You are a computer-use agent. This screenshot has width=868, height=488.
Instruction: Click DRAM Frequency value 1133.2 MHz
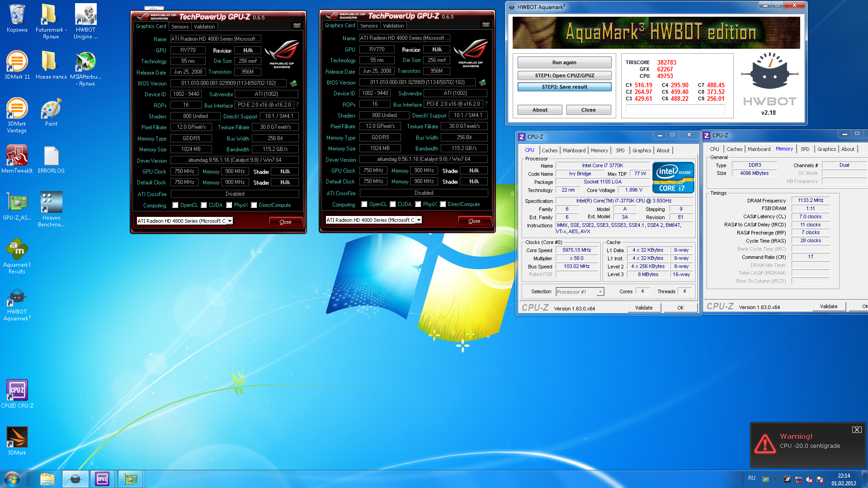(x=811, y=200)
